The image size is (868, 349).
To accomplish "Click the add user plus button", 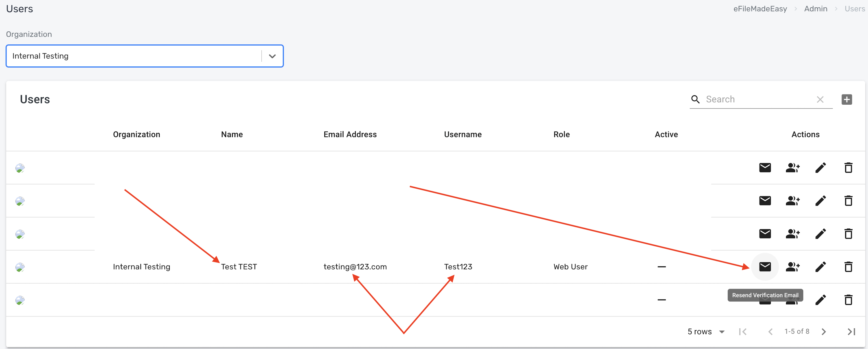I will (x=847, y=100).
